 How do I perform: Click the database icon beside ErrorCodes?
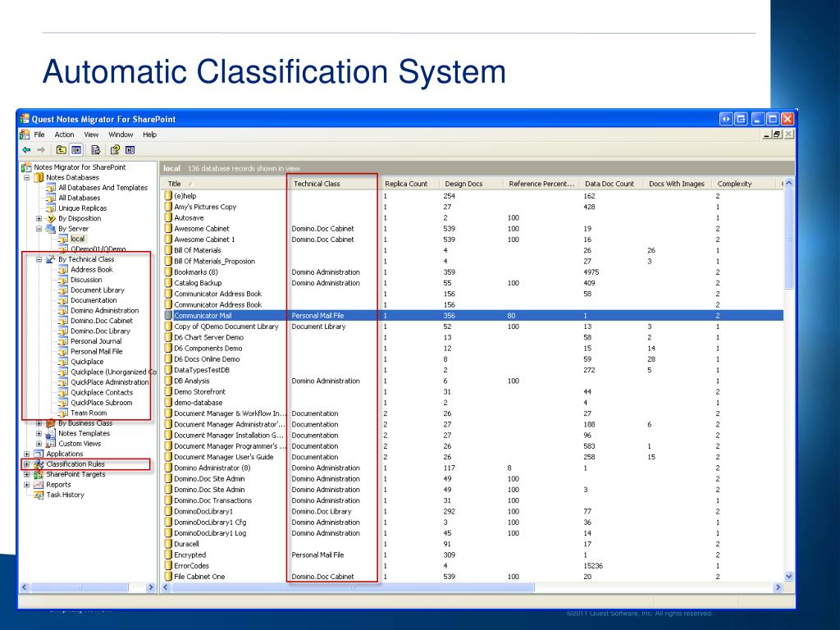coord(168,566)
